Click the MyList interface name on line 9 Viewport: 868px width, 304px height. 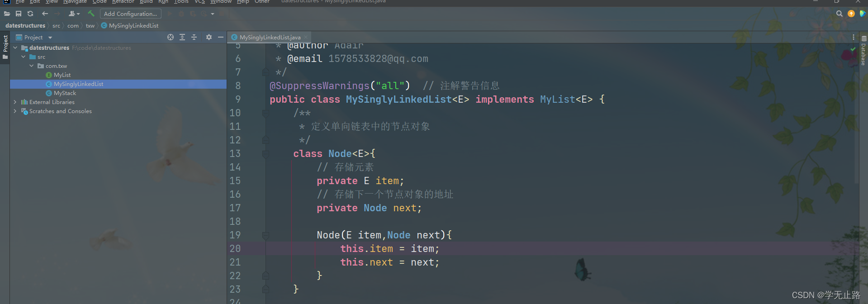tap(557, 100)
